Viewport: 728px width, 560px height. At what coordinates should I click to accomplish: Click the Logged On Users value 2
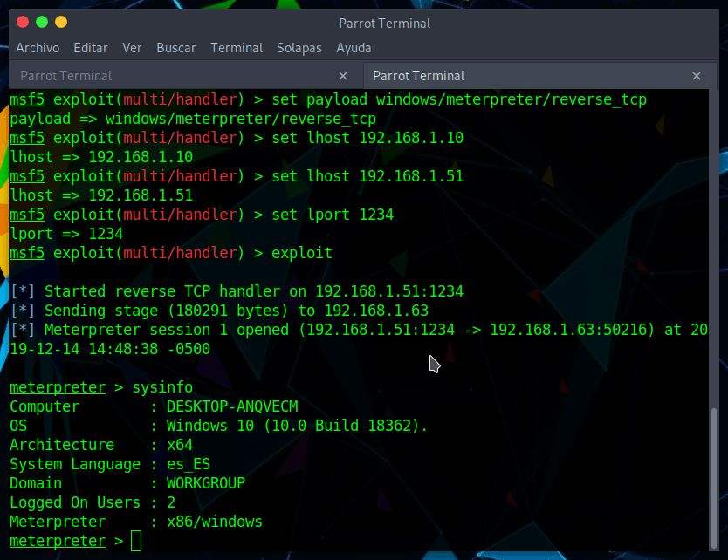coord(171,502)
